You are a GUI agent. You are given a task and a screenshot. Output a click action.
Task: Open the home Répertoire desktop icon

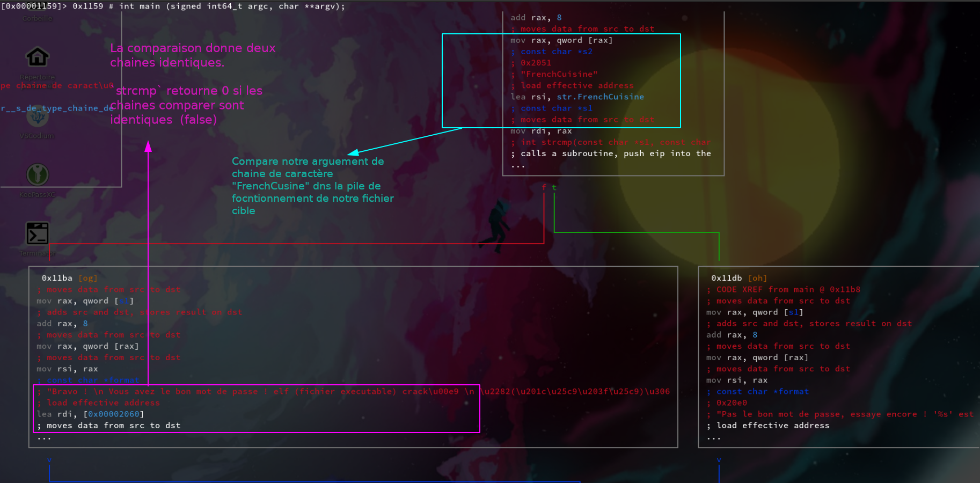[x=38, y=57]
